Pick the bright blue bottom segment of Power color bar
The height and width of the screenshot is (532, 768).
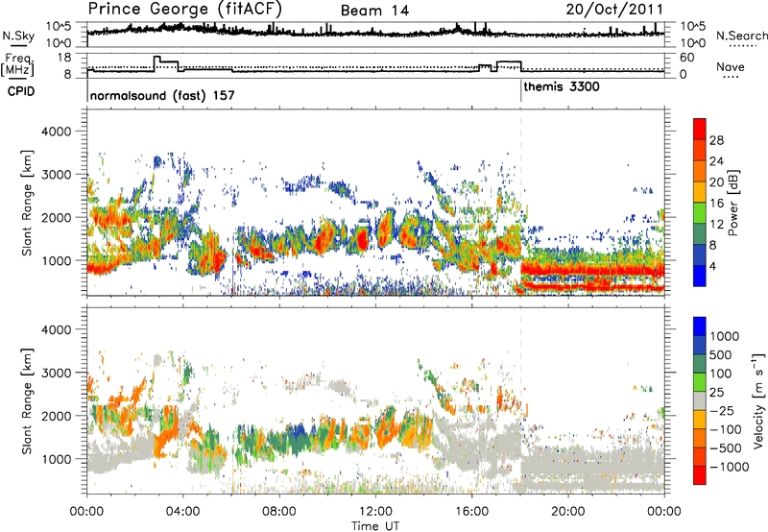click(x=700, y=276)
